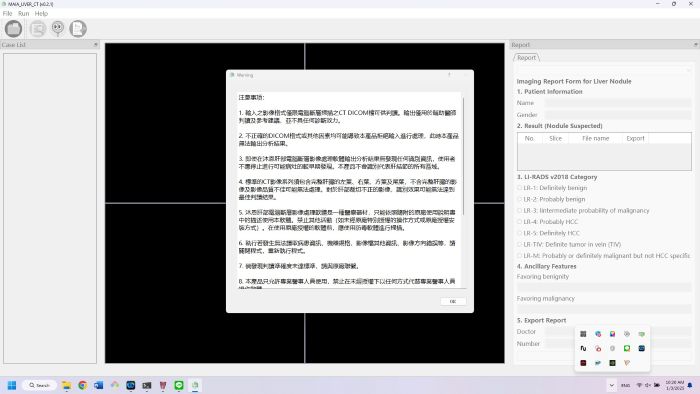Viewport: 700px width, 394px height.
Task: Float the Case List panel
Action: (x=96, y=45)
